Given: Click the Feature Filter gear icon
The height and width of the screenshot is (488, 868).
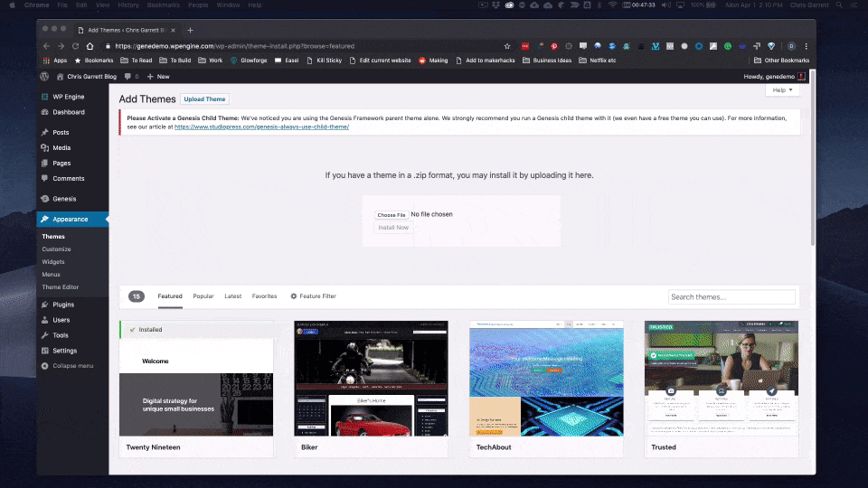Looking at the screenshot, I should (x=294, y=296).
